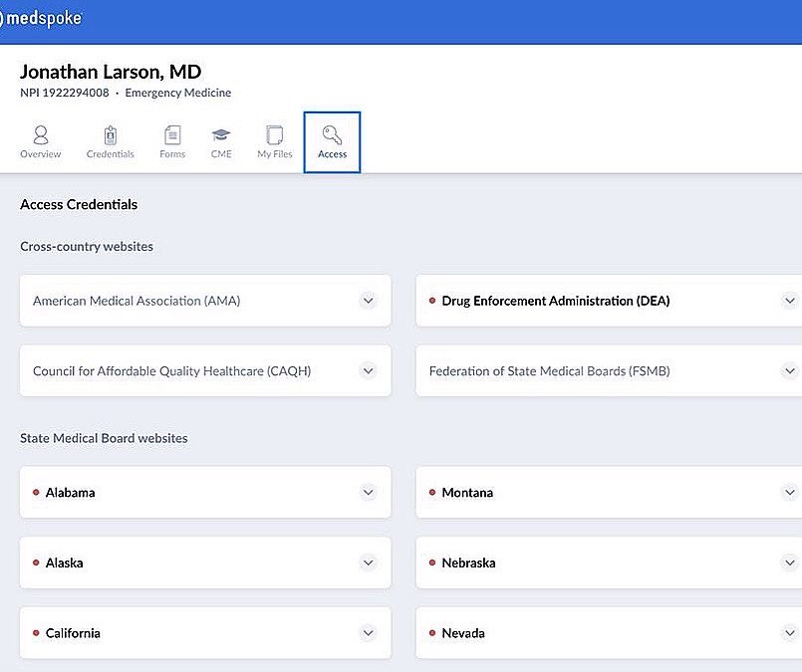Image resolution: width=802 pixels, height=672 pixels.
Task: Select the Access key icon
Action: [x=332, y=135]
